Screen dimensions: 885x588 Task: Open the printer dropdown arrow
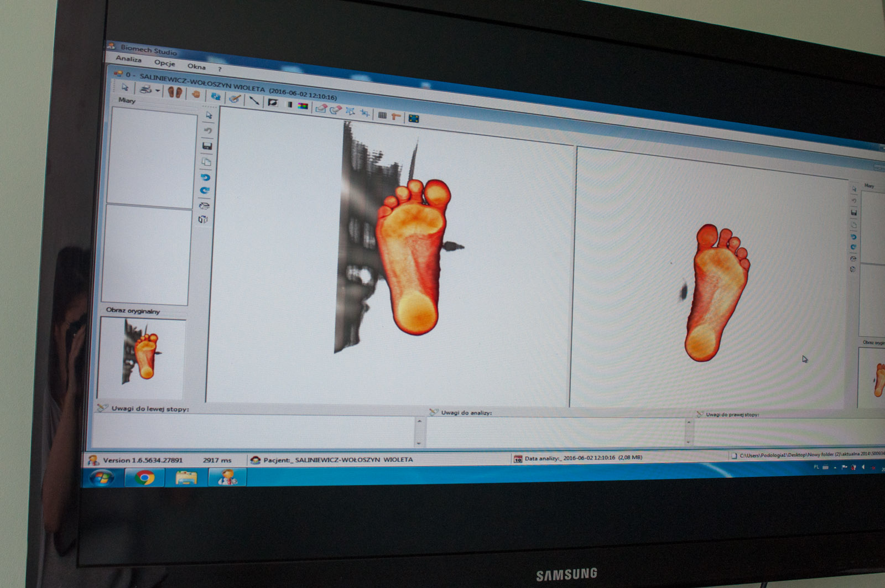158,90
